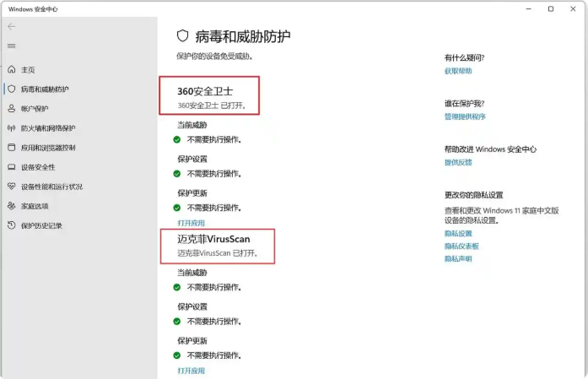Click the 谁在保护我? heading

click(x=464, y=104)
